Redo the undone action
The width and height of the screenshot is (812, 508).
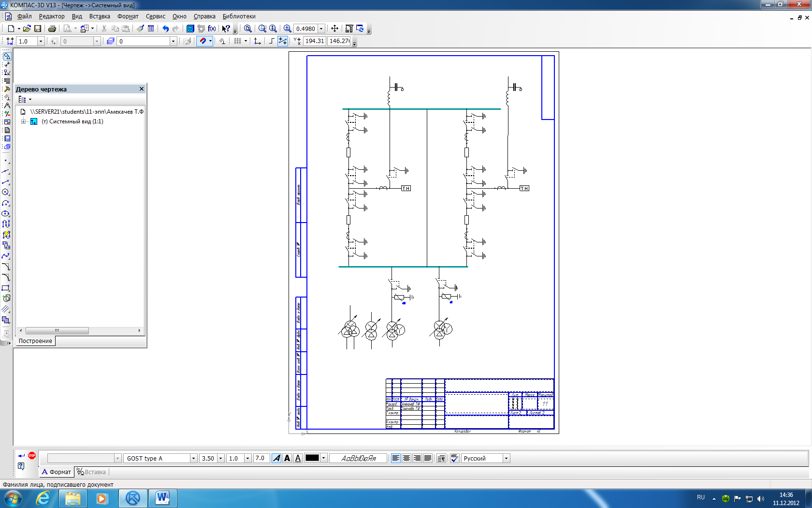176,29
